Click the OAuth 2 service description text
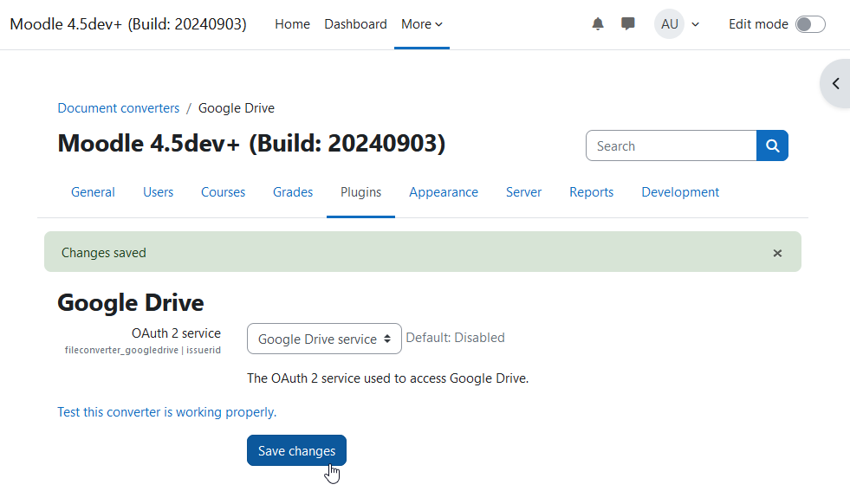The height and width of the screenshot is (504, 850). [387, 378]
